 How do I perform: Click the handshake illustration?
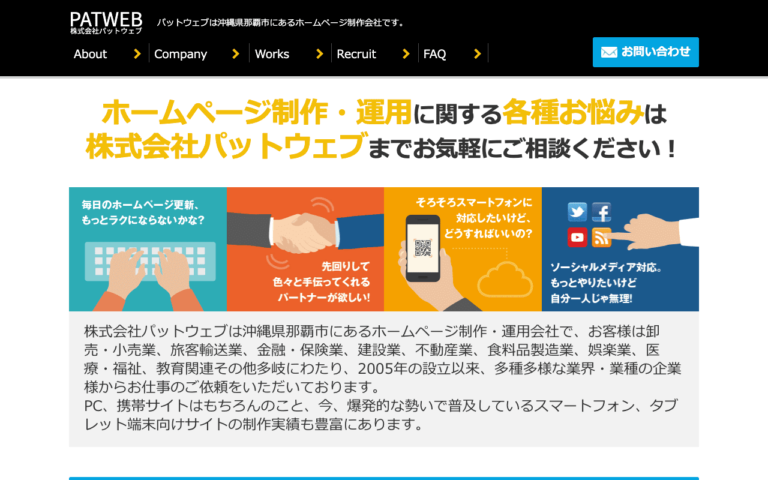[x=305, y=232]
